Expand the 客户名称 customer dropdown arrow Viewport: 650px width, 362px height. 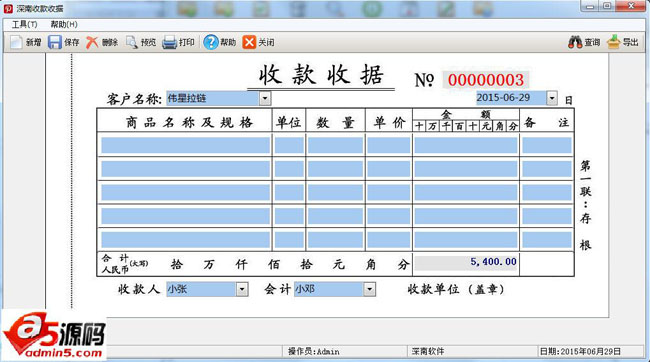tap(265, 99)
